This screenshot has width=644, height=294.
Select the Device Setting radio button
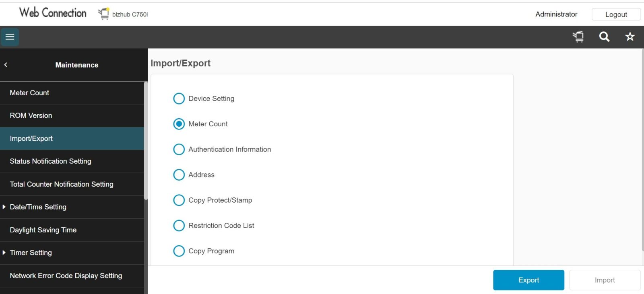(x=179, y=99)
